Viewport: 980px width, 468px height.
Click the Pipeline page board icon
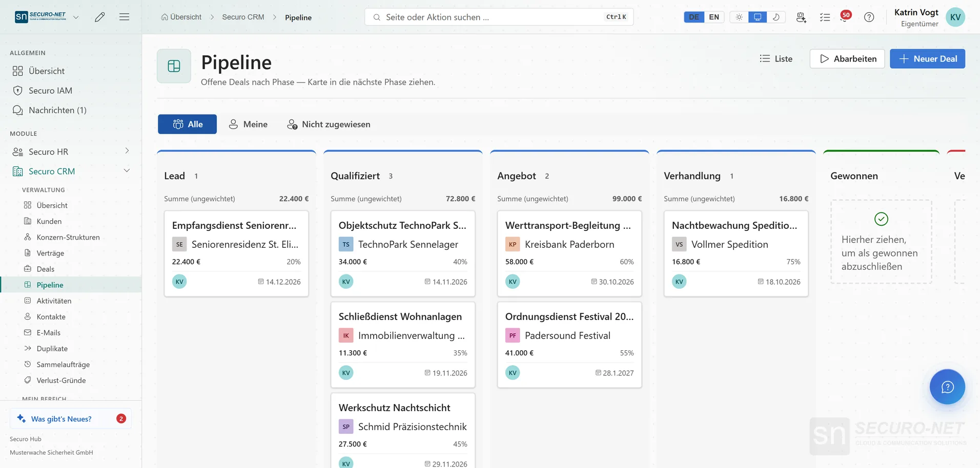[174, 66]
